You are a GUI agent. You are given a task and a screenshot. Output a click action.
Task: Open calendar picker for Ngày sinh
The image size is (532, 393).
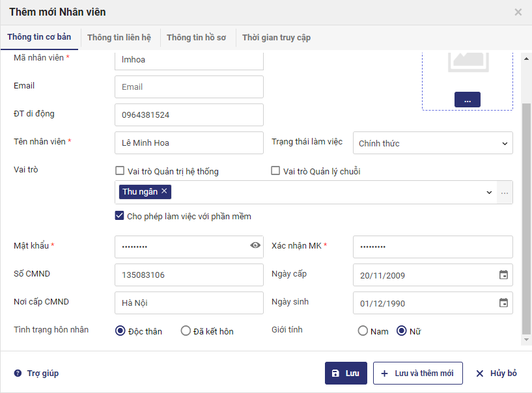[x=503, y=303]
